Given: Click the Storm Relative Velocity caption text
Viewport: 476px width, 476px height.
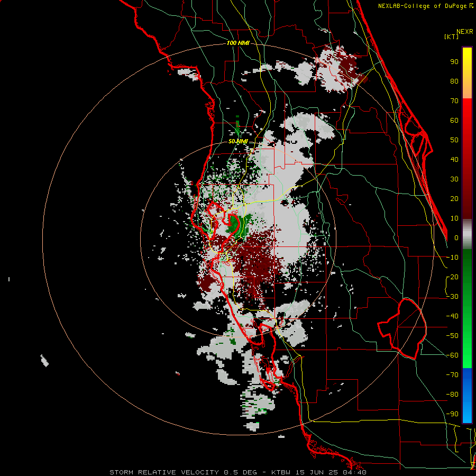Looking at the screenshot, I should click(x=238, y=472).
